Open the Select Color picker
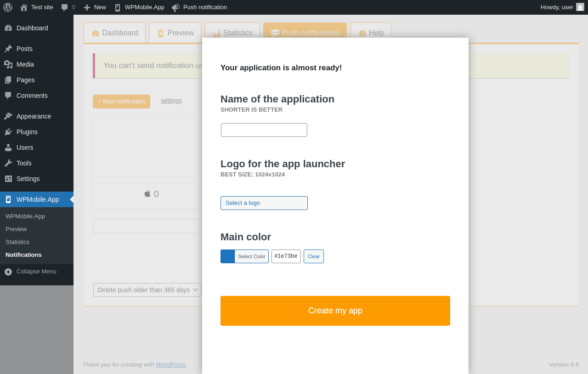588x374 pixels. [251, 256]
